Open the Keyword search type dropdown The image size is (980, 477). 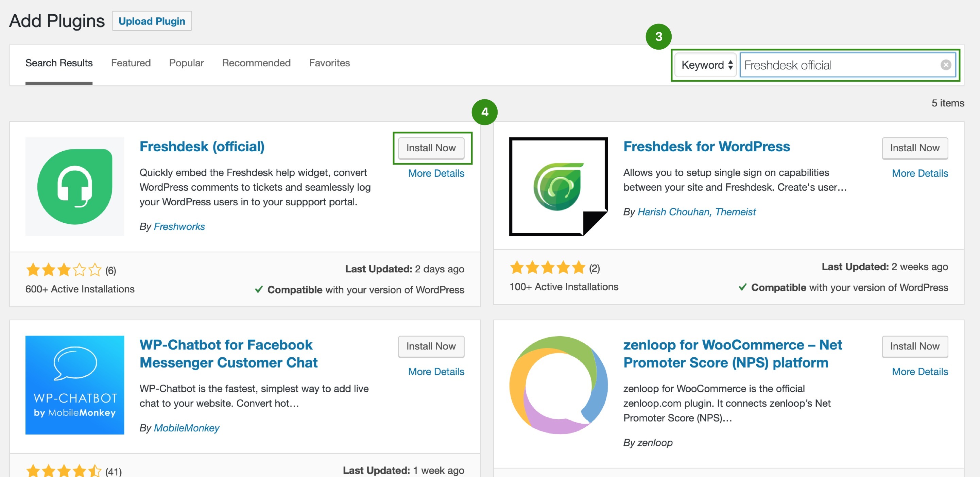tap(706, 65)
